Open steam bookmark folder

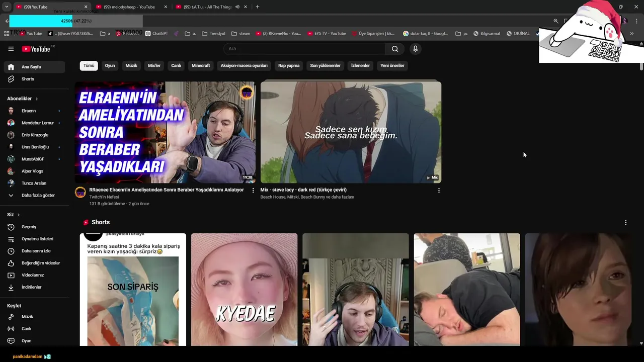[x=240, y=34]
